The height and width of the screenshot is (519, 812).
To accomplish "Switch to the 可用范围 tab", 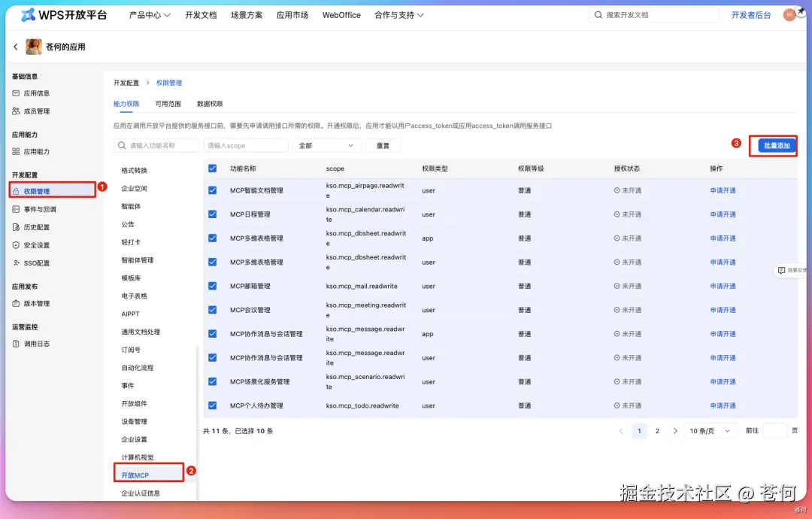I will pos(168,104).
